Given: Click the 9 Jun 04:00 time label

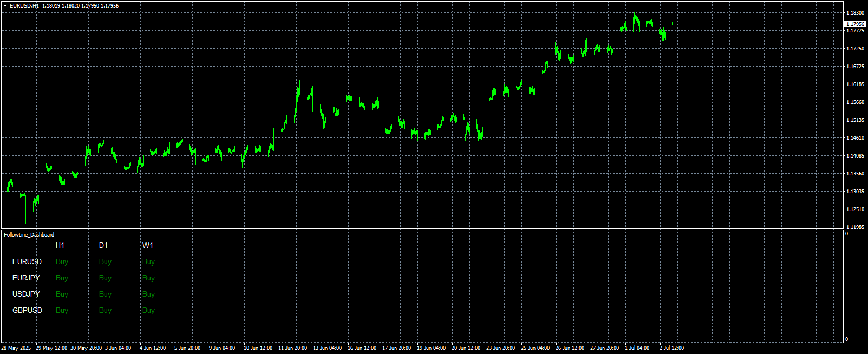Looking at the screenshot, I should coord(222,348).
